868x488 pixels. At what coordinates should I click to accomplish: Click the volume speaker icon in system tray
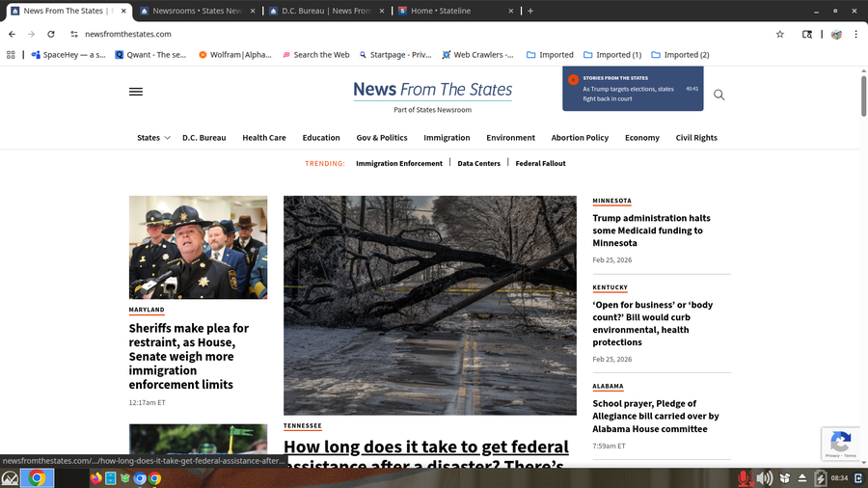pyautogui.click(x=764, y=477)
